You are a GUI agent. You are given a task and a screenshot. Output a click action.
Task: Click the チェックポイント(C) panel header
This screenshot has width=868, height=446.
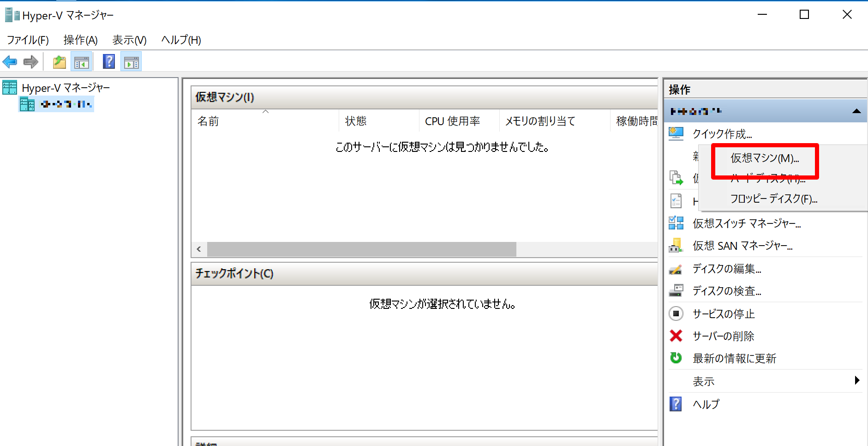pyautogui.click(x=425, y=273)
